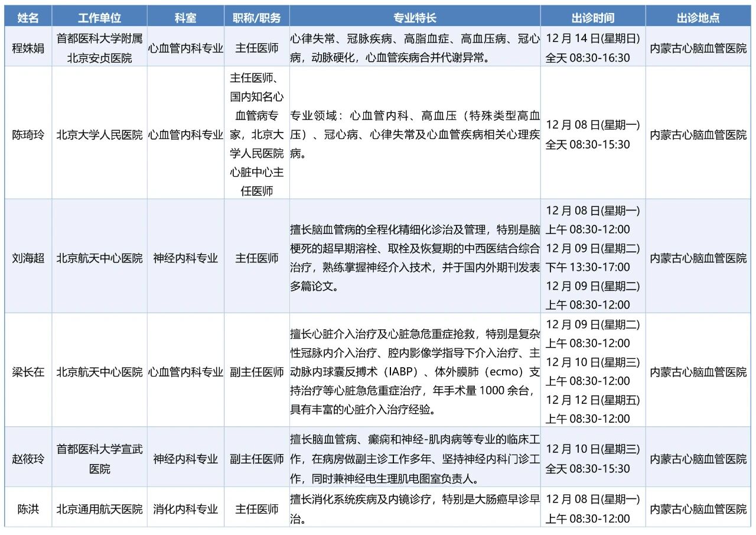Click 12月14日(星期日) schedule cell
Image resolution: width=756 pixels, height=535 pixels.
point(592,48)
